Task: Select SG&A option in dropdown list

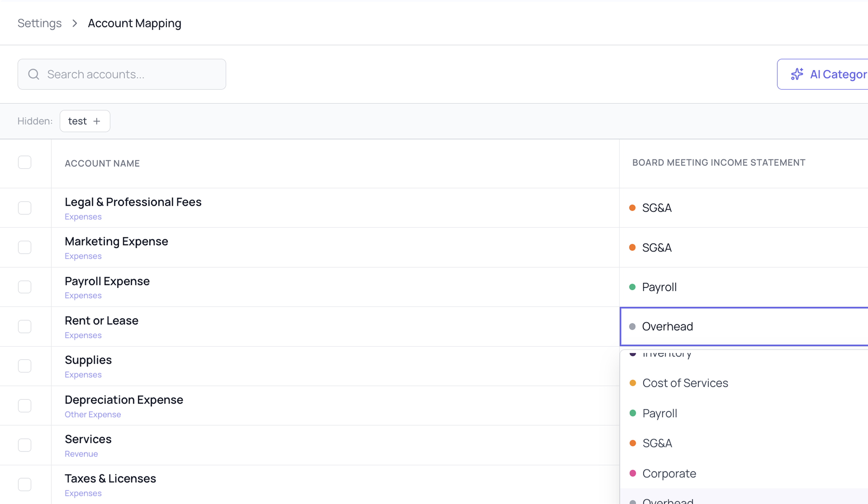Action: (x=657, y=443)
